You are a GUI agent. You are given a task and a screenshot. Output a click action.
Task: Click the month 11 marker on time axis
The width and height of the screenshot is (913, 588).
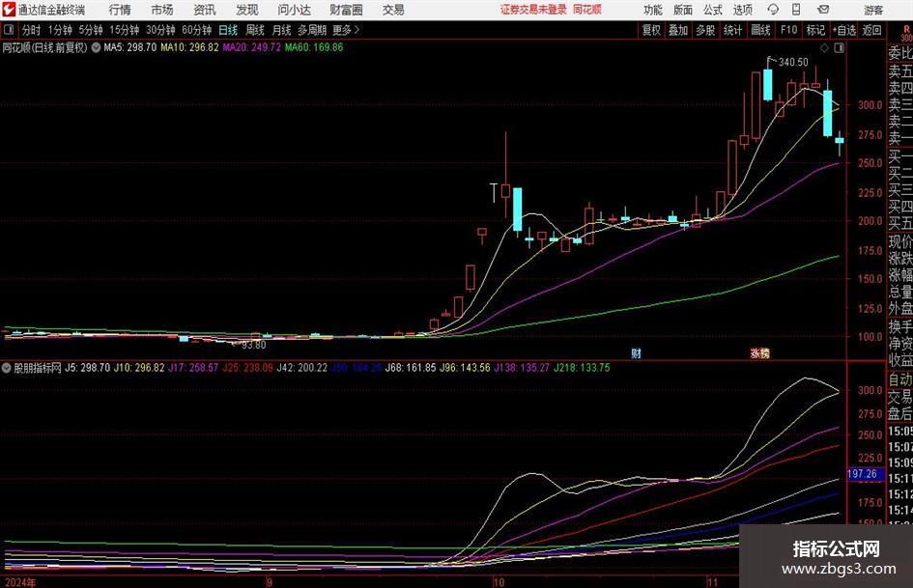712,582
